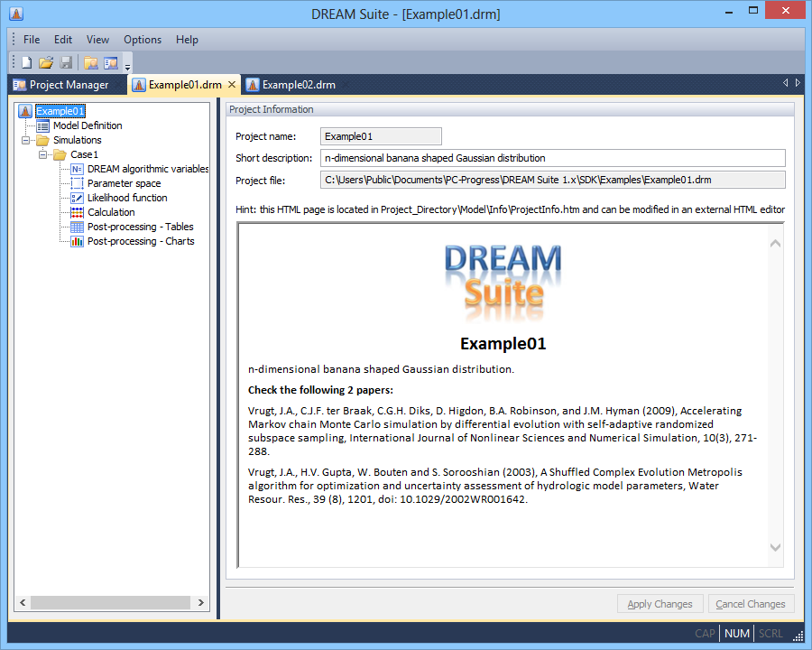Open the Help menu
This screenshot has width=812, height=650.
pos(187,40)
